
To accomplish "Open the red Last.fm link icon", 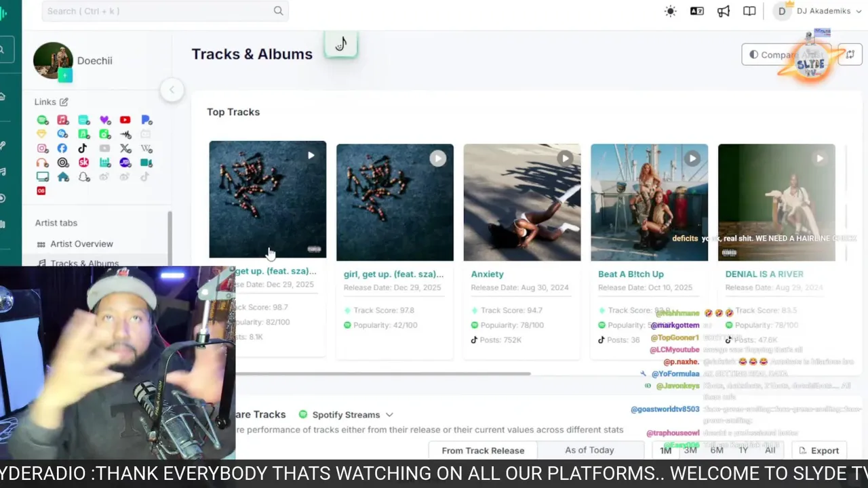I will click(41, 190).
